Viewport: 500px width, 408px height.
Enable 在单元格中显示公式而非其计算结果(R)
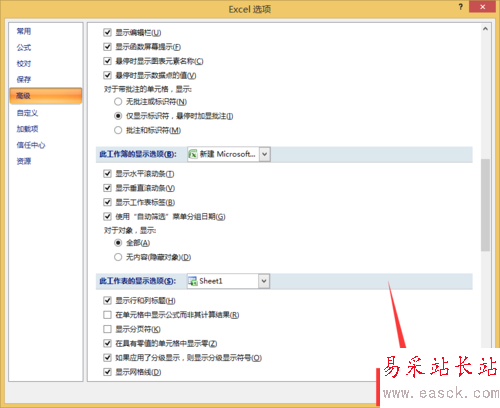[x=107, y=315]
